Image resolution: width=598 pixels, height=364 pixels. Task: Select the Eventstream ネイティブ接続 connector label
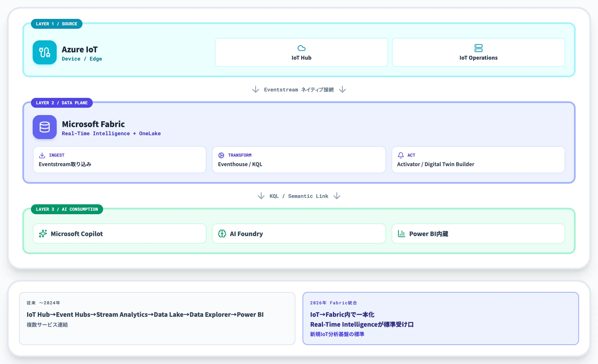tap(299, 90)
